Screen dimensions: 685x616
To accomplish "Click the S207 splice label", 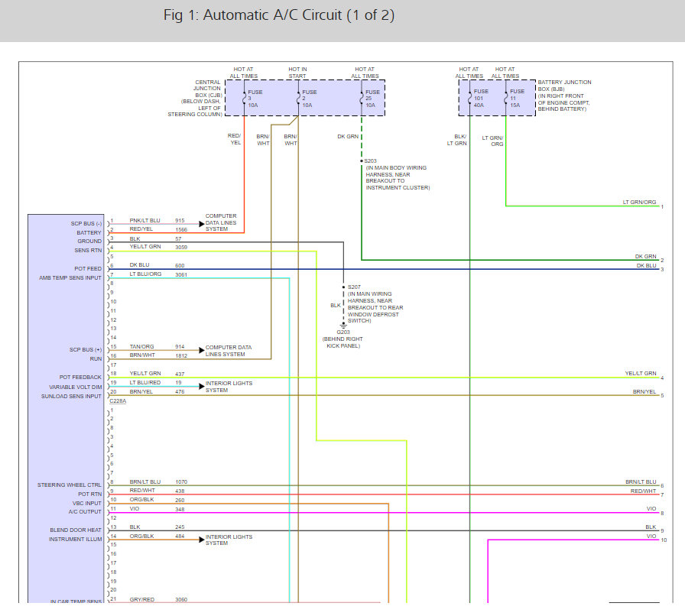I will coord(354,287).
